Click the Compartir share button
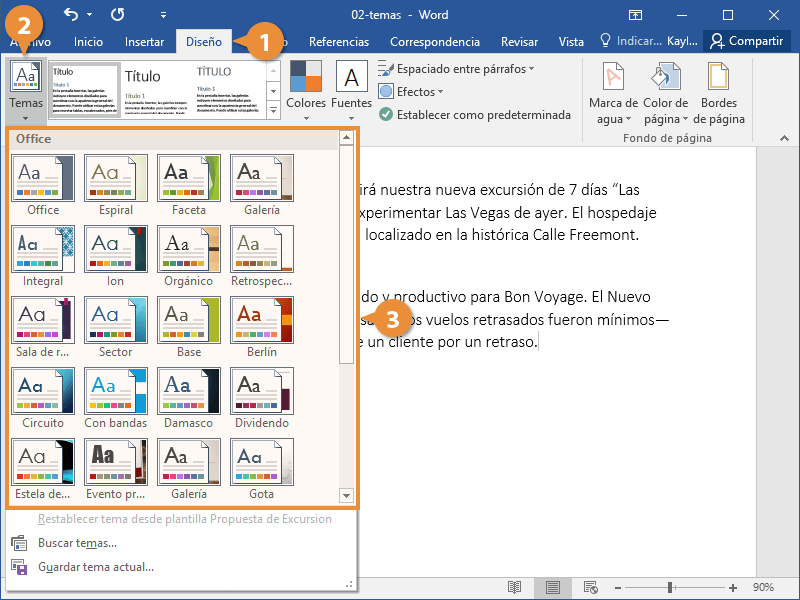This screenshot has width=800, height=600. point(746,41)
